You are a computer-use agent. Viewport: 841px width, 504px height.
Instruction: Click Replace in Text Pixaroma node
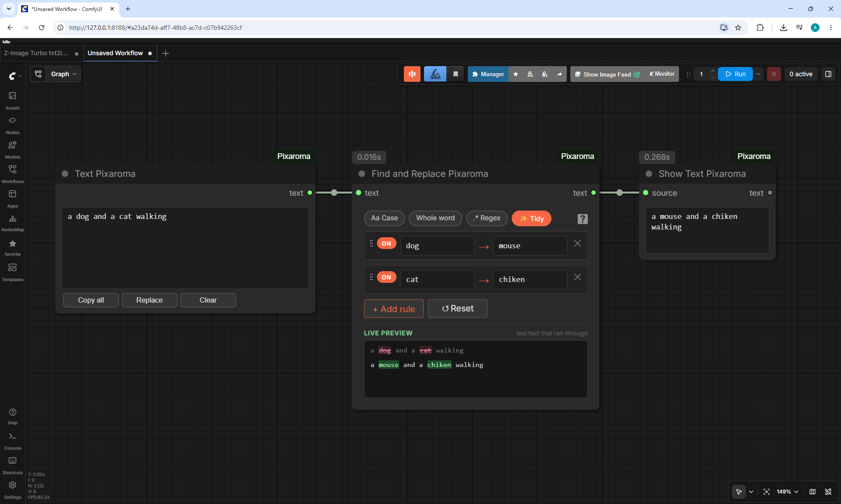pos(149,300)
